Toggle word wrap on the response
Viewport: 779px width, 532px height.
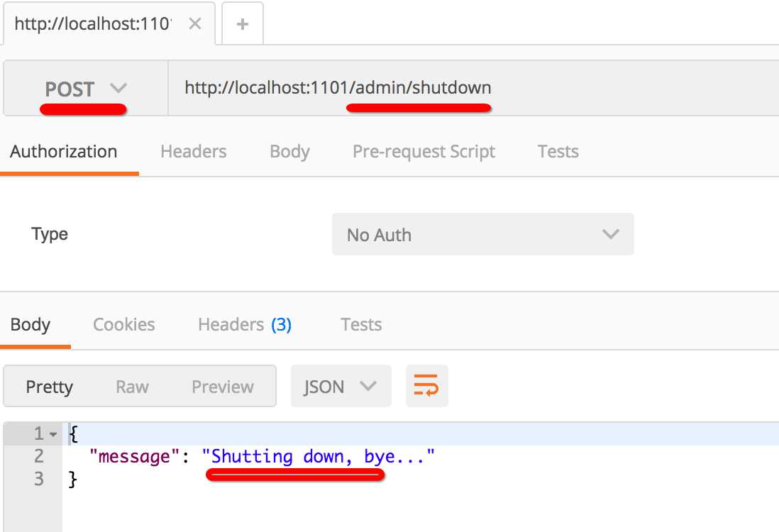[426, 387]
